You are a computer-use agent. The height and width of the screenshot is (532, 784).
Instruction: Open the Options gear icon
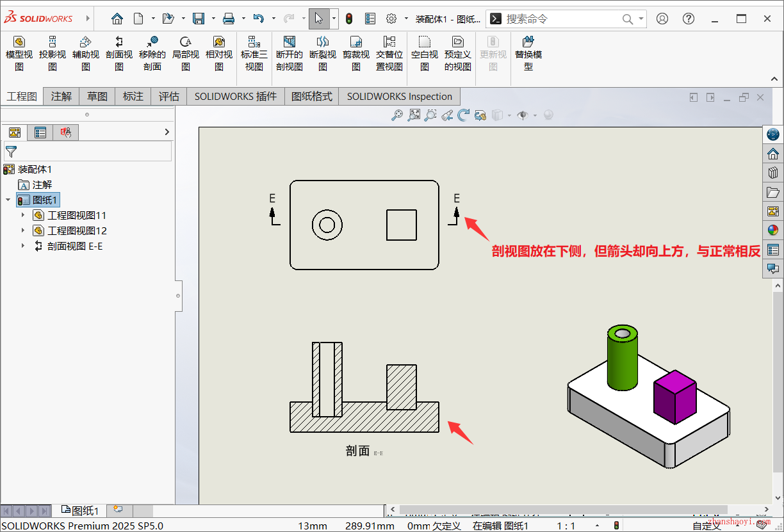click(391, 19)
